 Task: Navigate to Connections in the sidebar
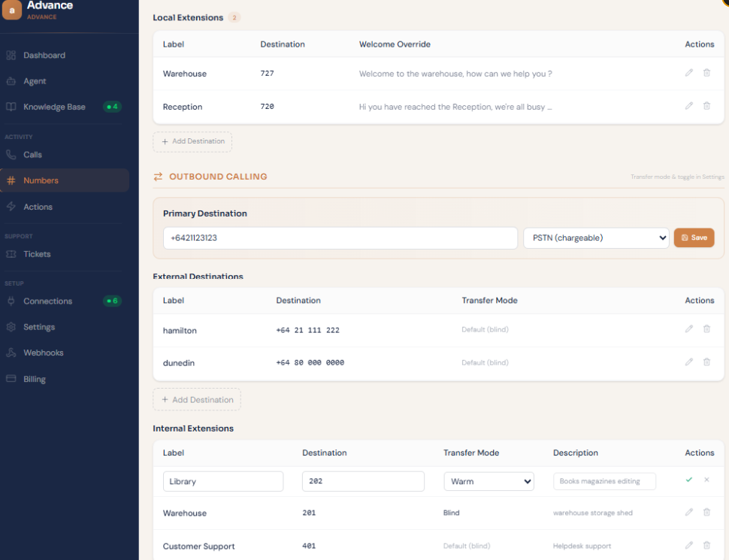coord(47,301)
